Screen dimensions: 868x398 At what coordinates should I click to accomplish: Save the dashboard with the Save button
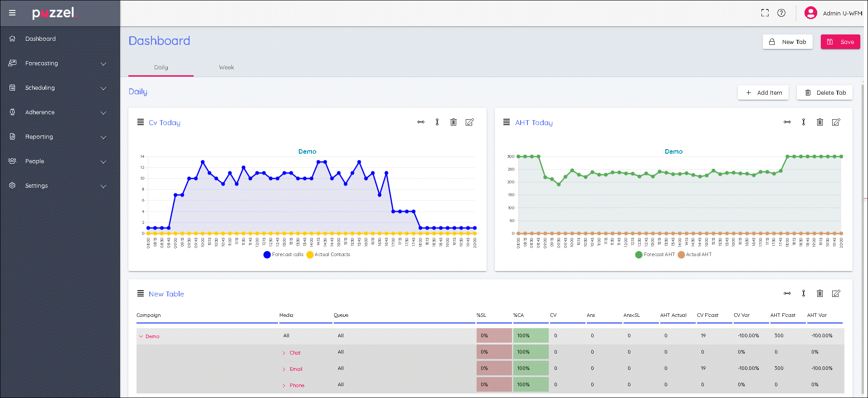(840, 42)
